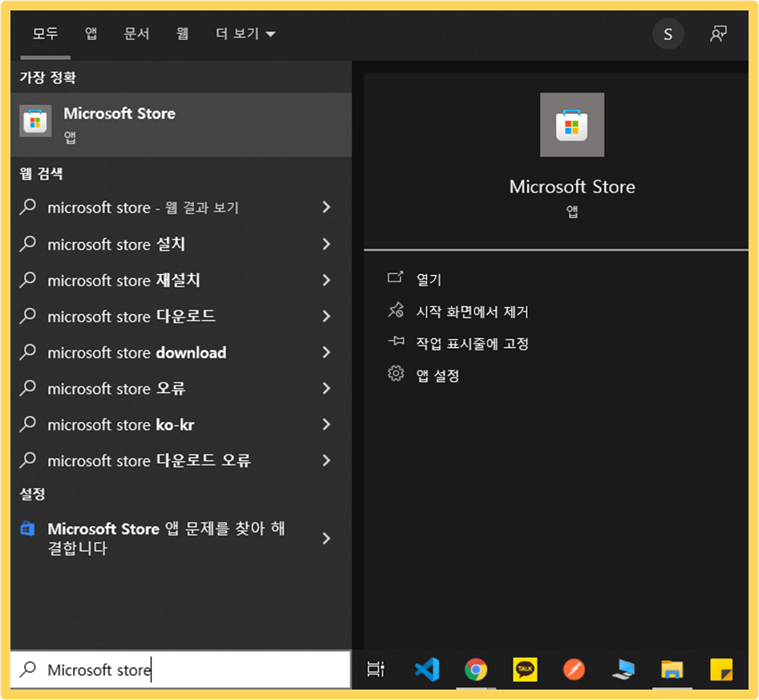Select 'microsoft store 재설치' suggestion
Screen dimensions: 759x700
click(181, 280)
